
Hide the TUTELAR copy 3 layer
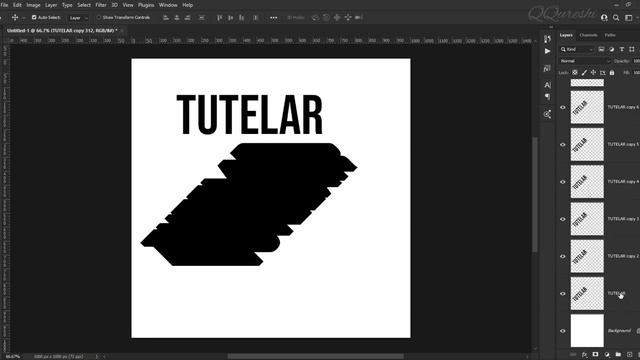(x=563, y=219)
